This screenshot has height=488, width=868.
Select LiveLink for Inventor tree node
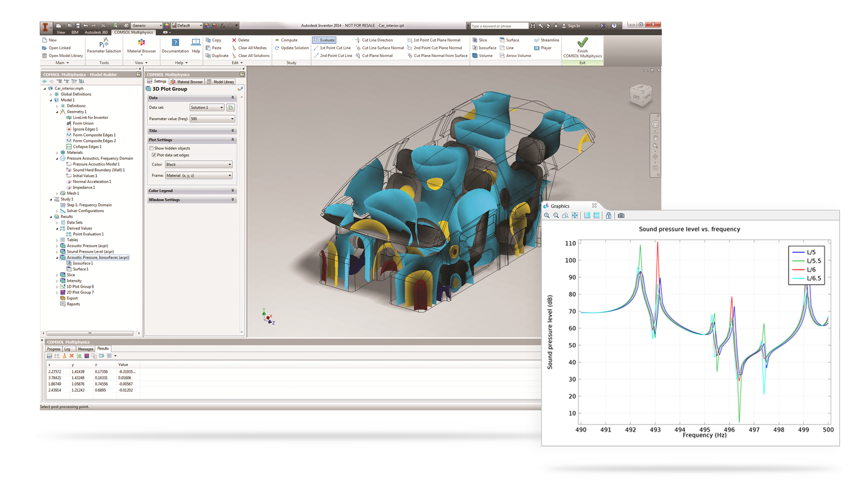87,117
